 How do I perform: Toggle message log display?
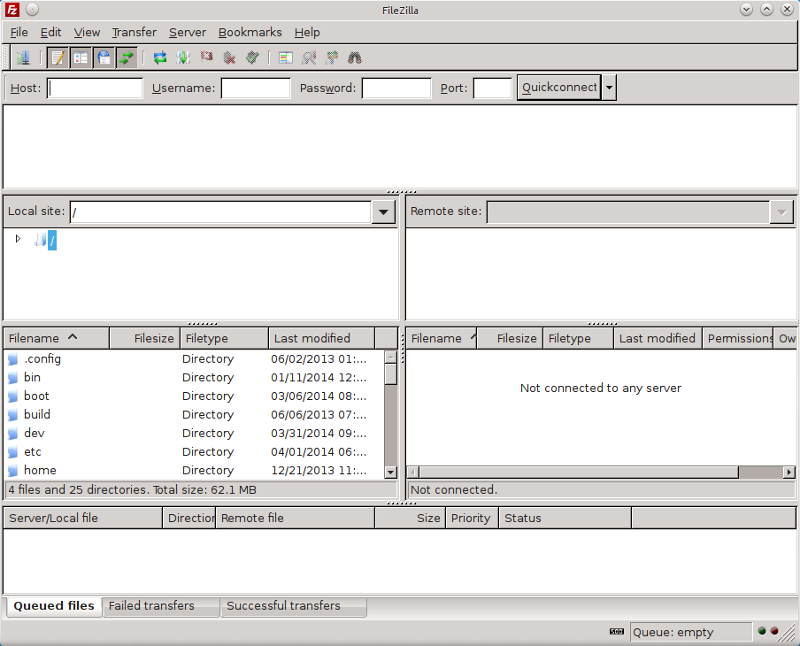click(58, 58)
